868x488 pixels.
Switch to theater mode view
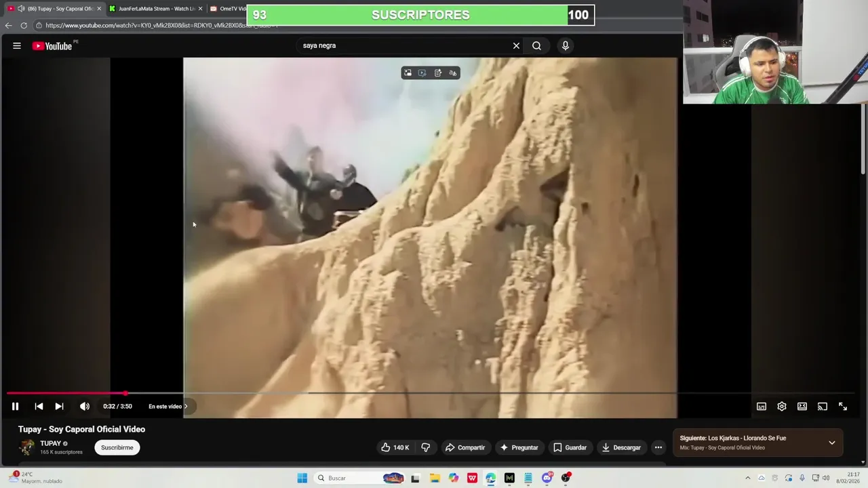[x=802, y=406]
